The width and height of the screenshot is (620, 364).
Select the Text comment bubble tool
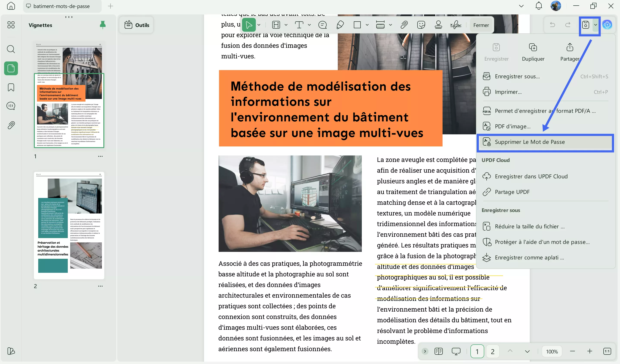pos(322,25)
